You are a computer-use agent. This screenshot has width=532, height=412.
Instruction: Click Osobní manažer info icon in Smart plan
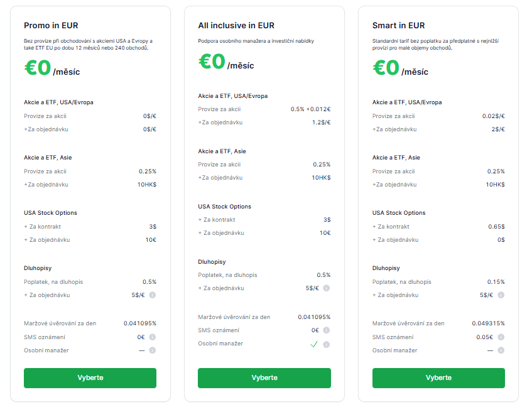pos(501,350)
